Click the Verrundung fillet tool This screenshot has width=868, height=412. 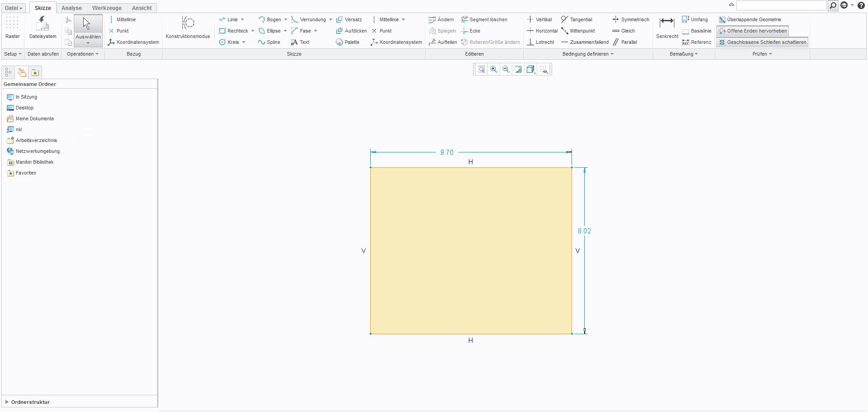309,19
